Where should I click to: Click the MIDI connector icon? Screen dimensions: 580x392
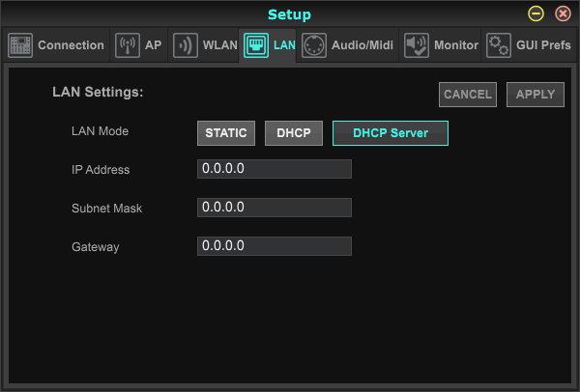click(x=313, y=45)
